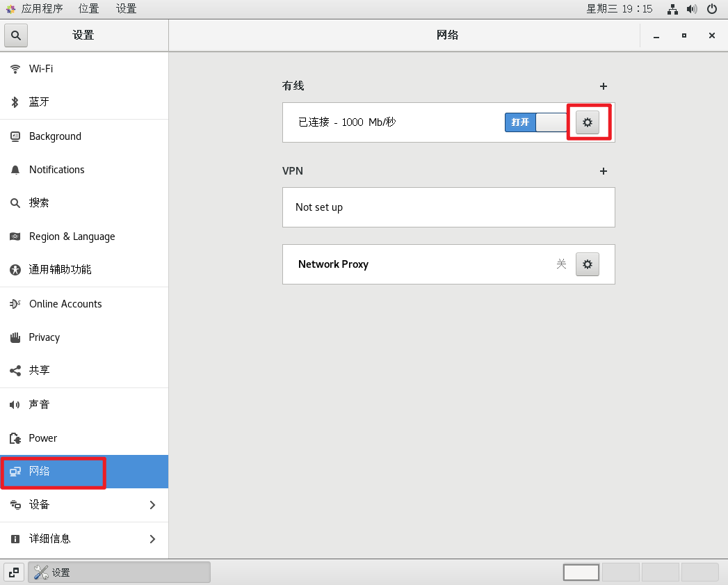
Task: Click the show desktop icon in taskbar
Action: 14,572
